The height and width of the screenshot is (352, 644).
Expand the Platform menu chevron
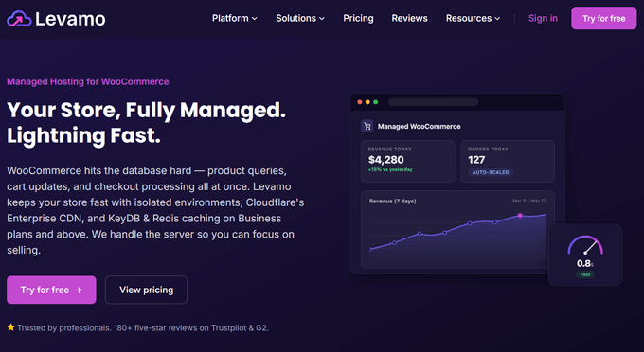tap(255, 19)
